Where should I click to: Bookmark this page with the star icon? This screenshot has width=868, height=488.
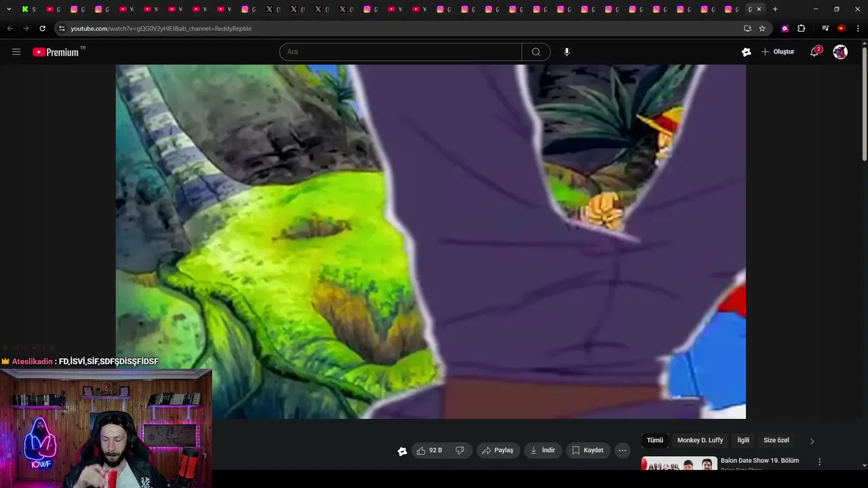coord(762,28)
